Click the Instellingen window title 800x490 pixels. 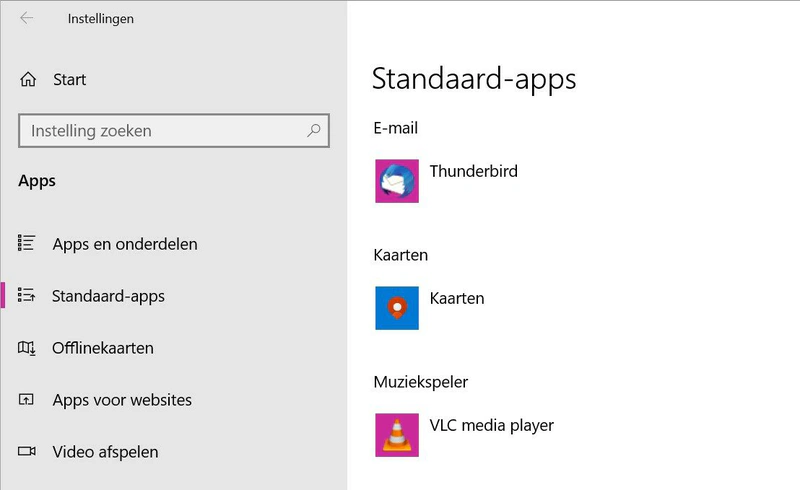coord(101,19)
